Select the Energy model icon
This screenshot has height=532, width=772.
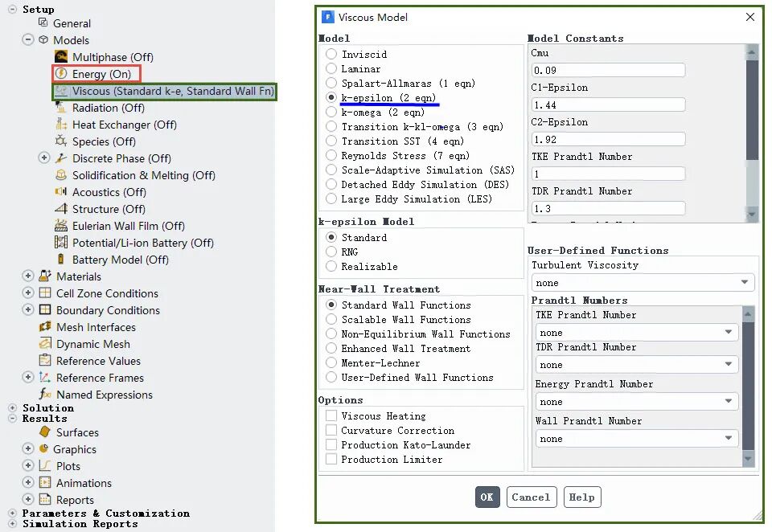pos(61,73)
